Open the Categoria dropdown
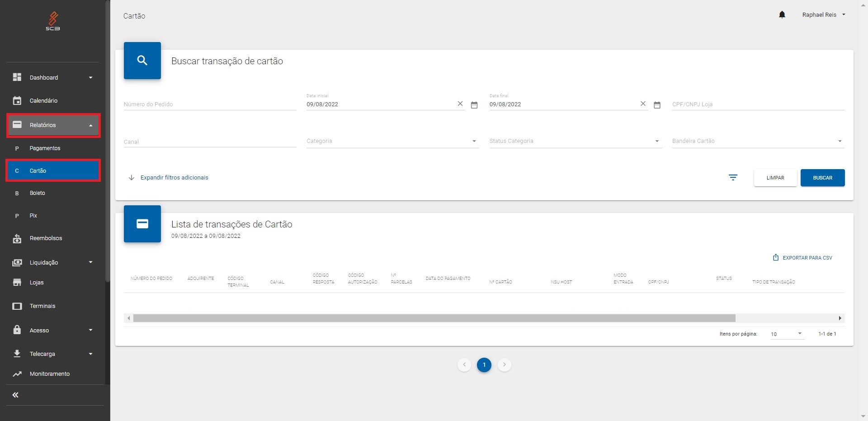 (392, 141)
